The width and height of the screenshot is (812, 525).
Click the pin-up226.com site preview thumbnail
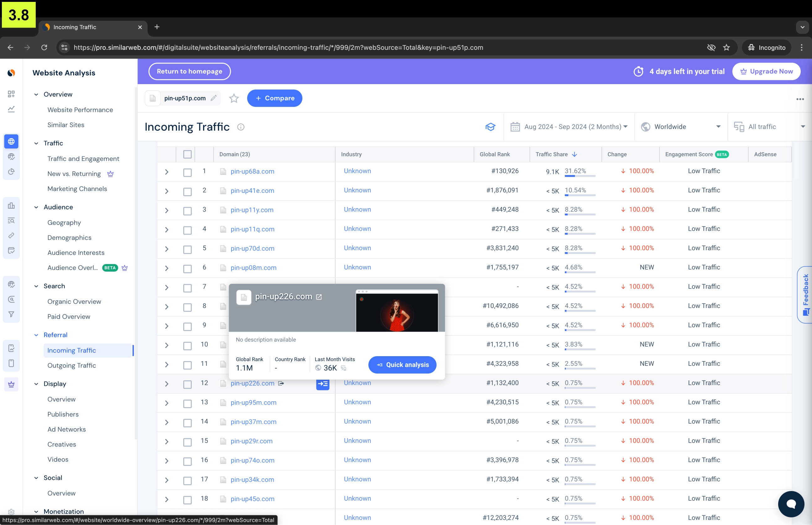397,311
